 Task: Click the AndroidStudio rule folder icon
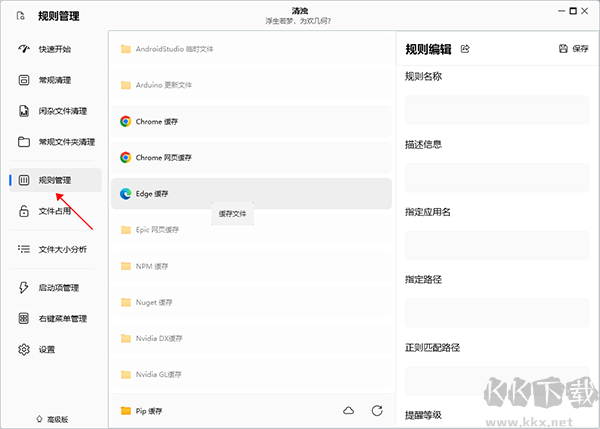click(126, 49)
